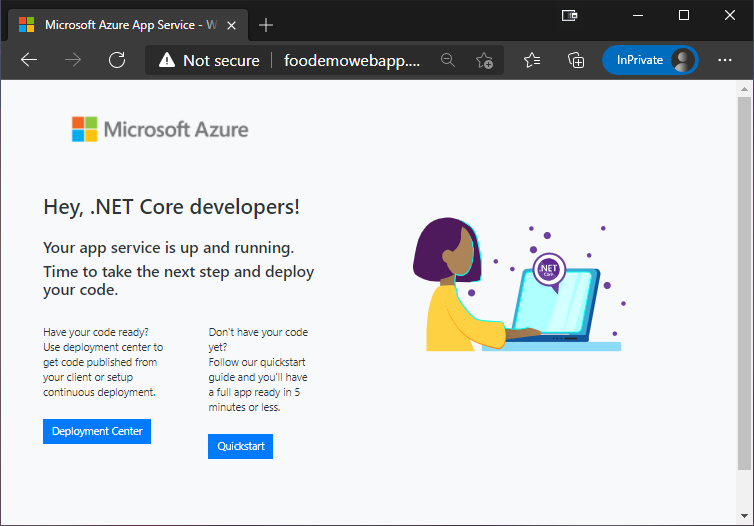Click the scrollbar up arrow
The height and width of the screenshot is (526, 754).
(x=744, y=89)
